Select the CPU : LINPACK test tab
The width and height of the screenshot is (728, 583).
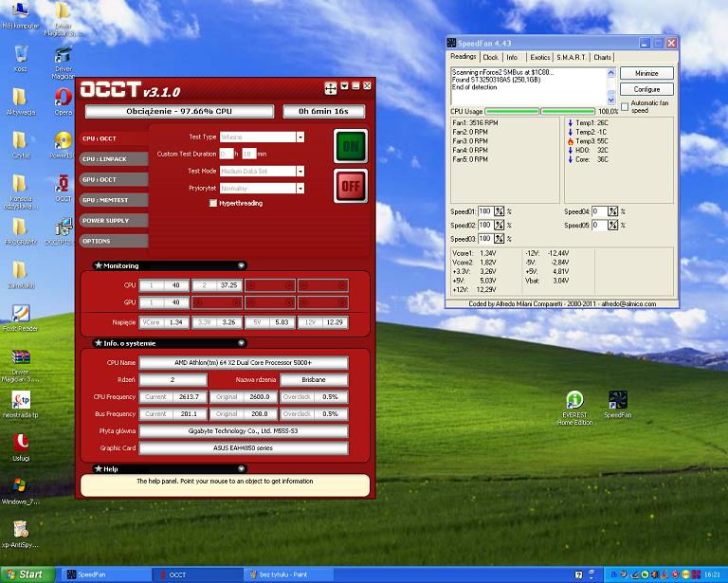(x=114, y=158)
